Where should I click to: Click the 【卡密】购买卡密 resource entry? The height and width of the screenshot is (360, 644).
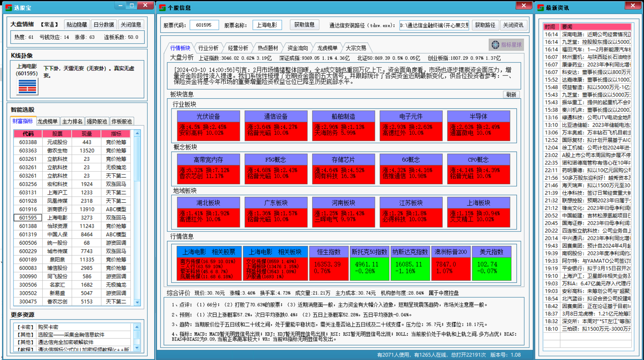72,327
